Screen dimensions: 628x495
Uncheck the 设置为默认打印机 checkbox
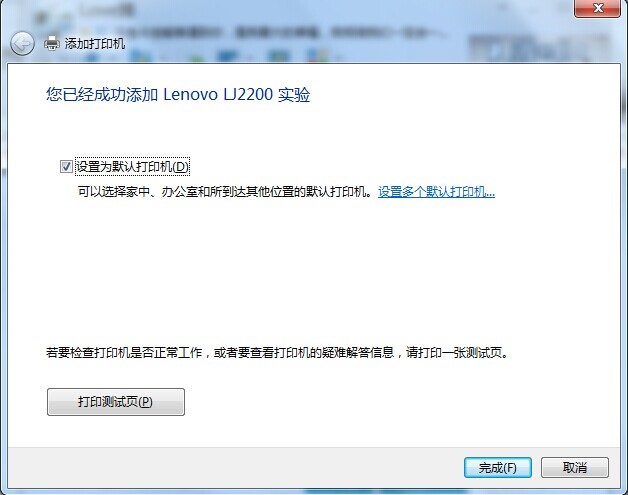[66, 167]
